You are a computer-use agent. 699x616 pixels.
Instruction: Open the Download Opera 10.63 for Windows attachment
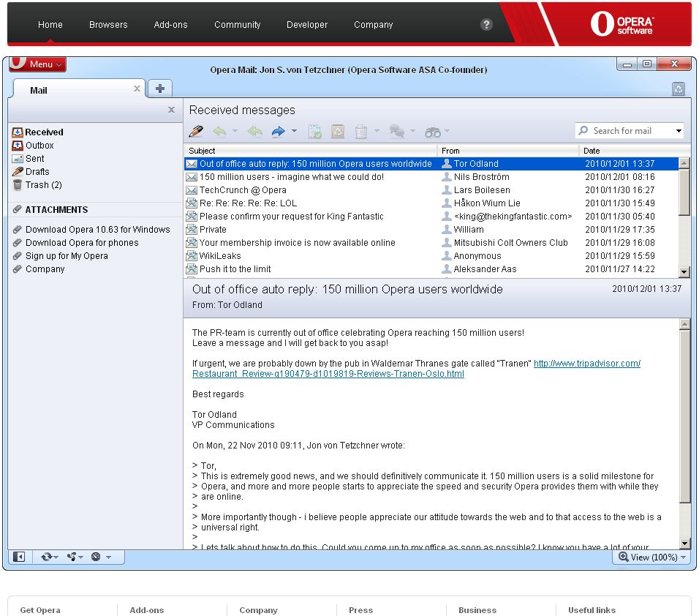[98, 229]
